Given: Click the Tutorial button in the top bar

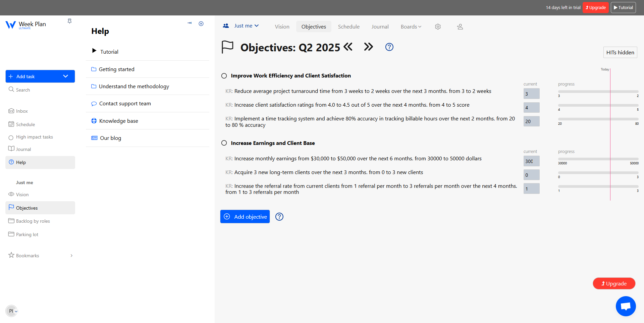Looking at the screenshot, I should coord(623,7).
